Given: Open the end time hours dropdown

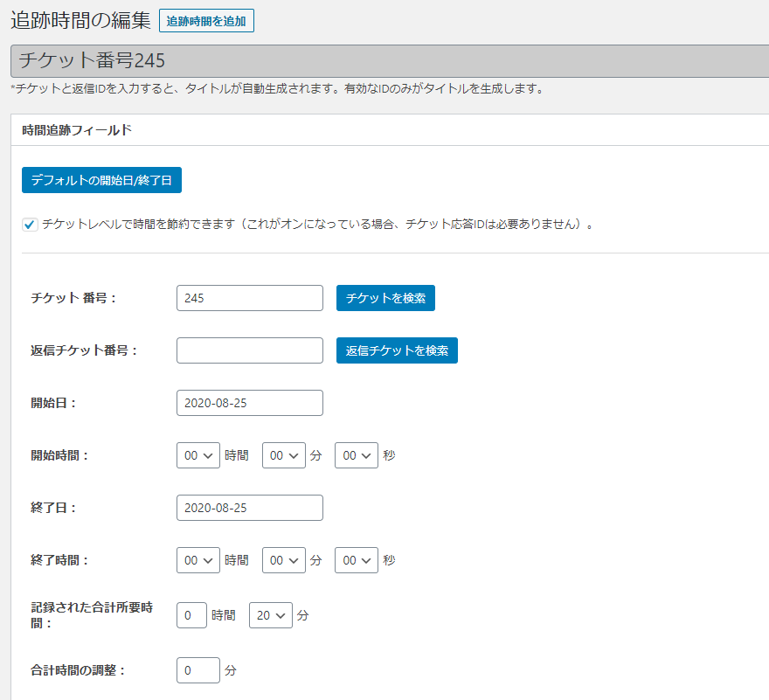Looking at the screenshot, I should 197,560.
